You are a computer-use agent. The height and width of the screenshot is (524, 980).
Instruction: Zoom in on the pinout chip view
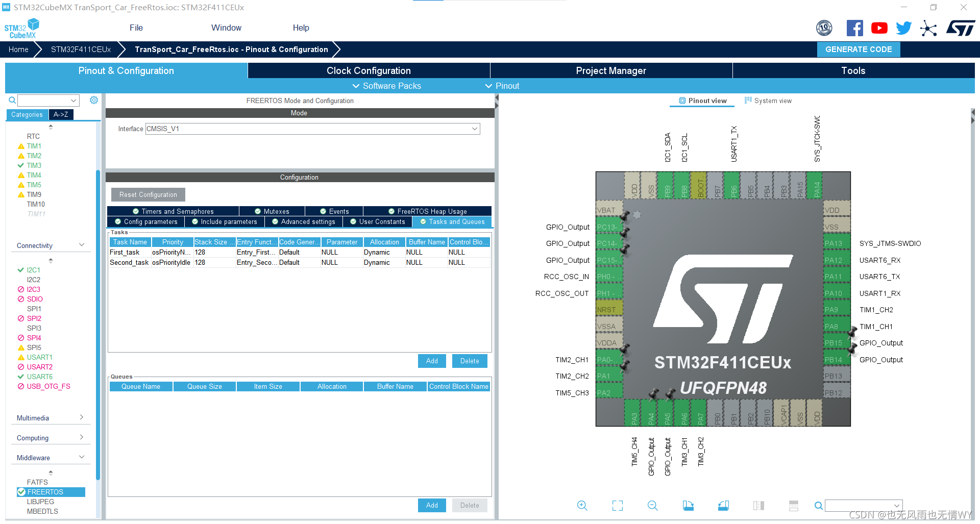[582, 505]
